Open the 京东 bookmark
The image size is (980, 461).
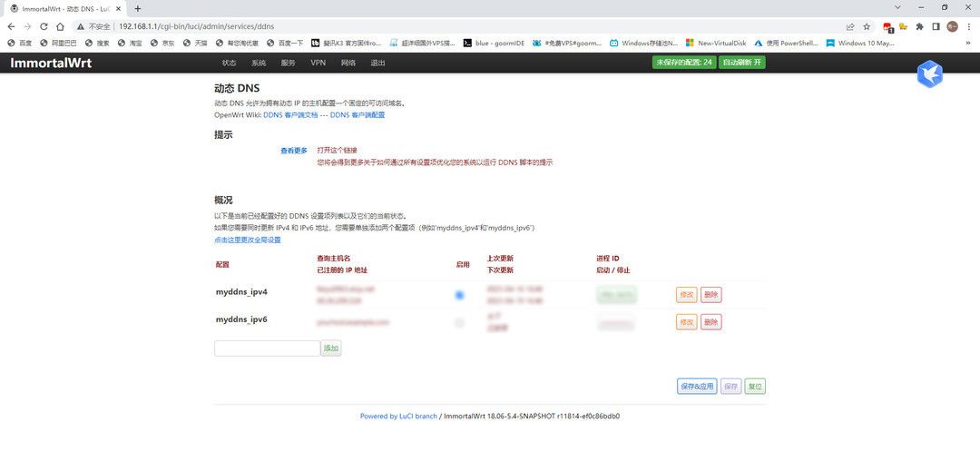pos(162,43)
